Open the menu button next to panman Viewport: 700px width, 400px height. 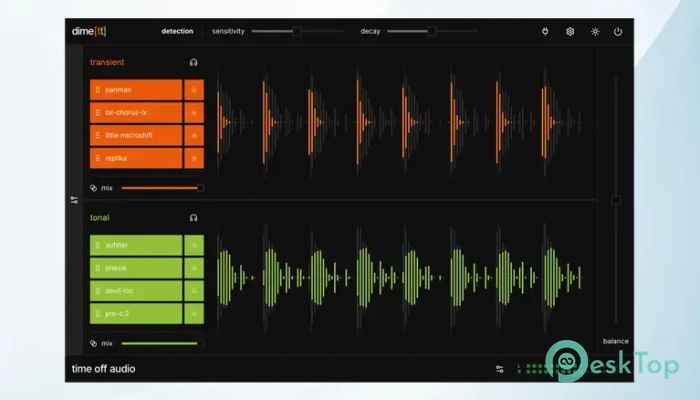click(194, 89)
